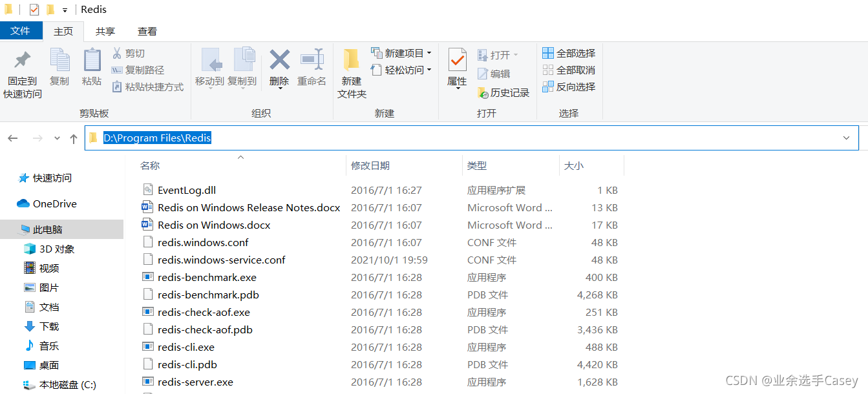Open the File (文件) tab

point(21,30)
